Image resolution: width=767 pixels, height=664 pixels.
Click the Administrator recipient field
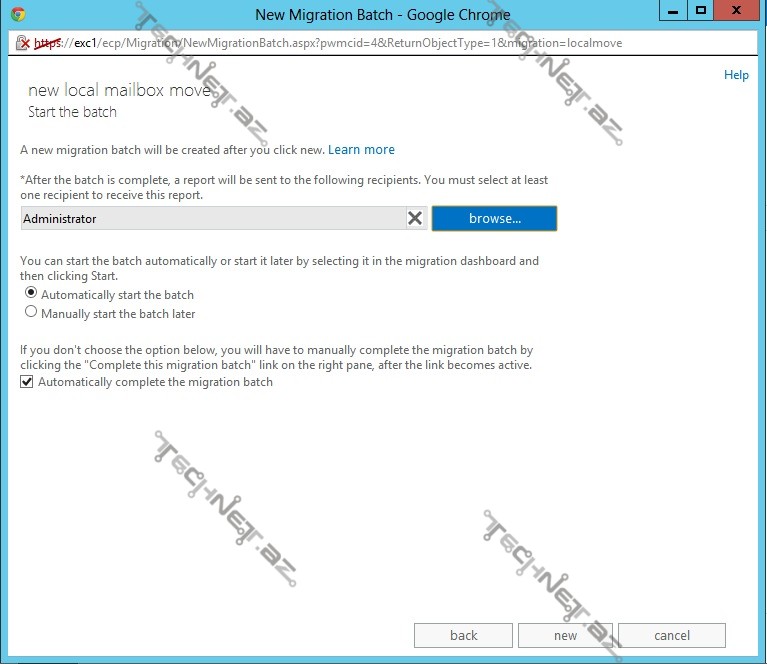[210, 218]
